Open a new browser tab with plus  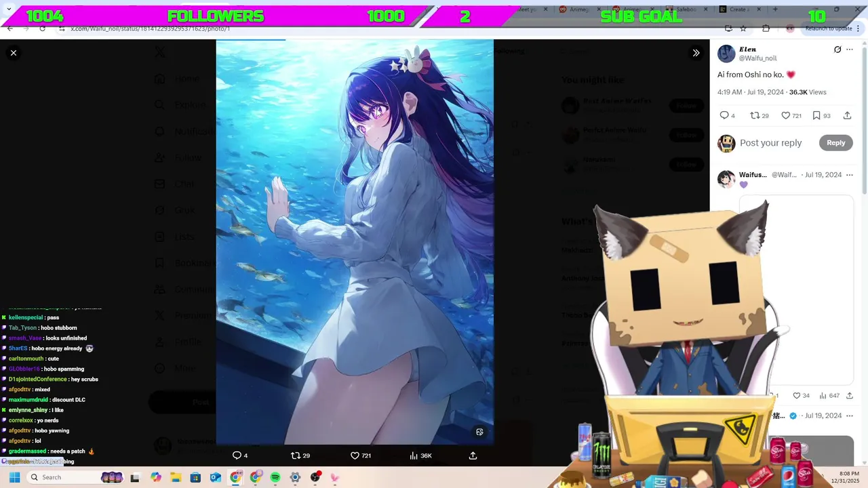tap(775, 9)
